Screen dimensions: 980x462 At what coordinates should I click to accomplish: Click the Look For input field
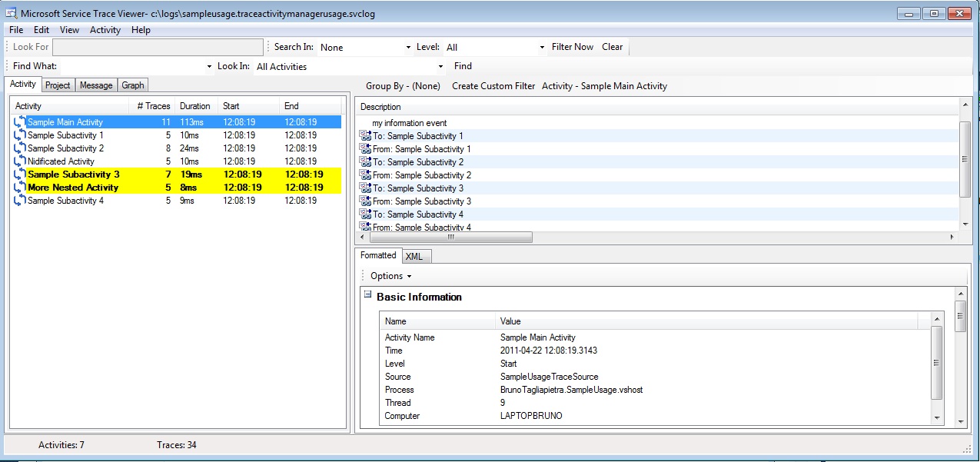tap(158, 48)
